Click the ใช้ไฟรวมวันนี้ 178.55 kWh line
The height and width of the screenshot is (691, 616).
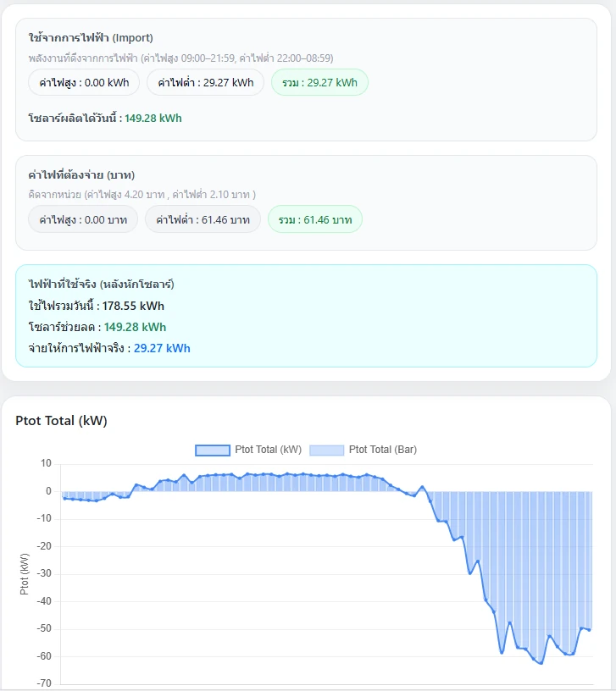(97, 306)
